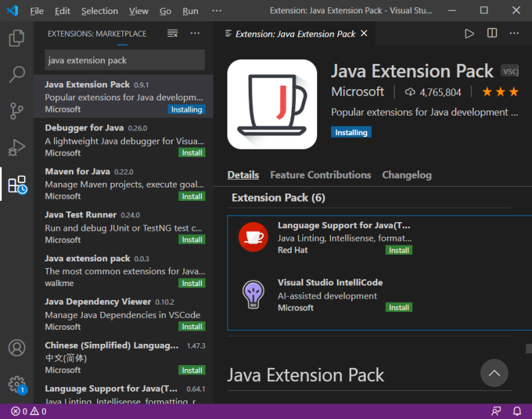The height and width of the screenshot is (419, 532).
Task: Open the Source Control view
Action: point(17,110)
